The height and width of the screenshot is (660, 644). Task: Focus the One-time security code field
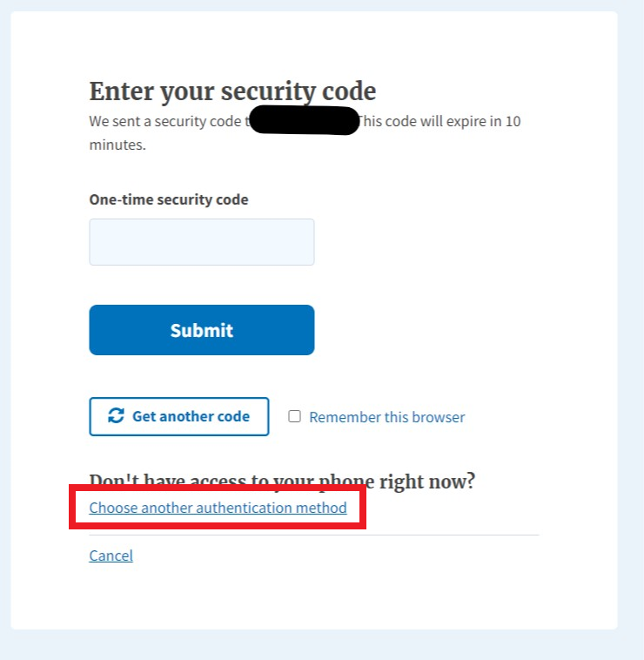click(201, 242)
